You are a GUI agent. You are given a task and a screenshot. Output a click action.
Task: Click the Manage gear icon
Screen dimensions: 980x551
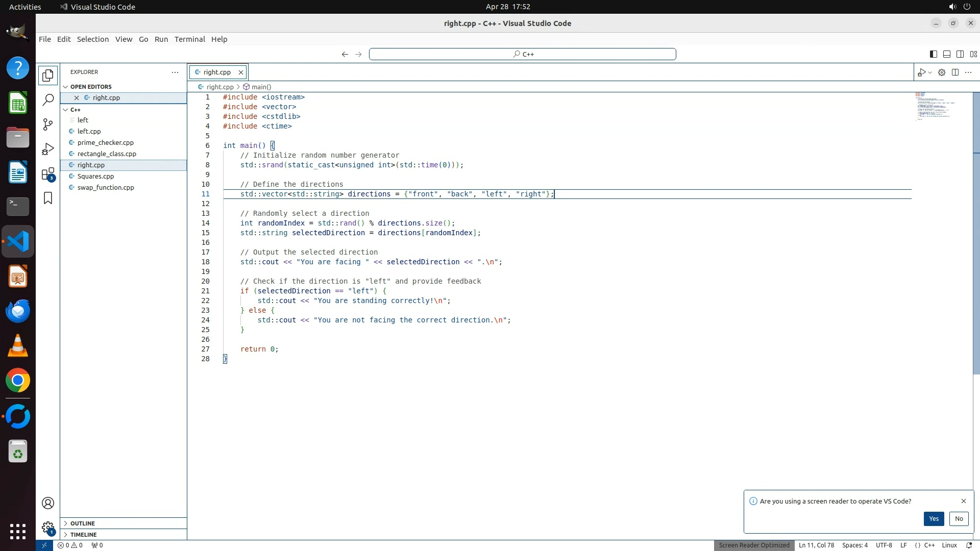click(x=48, y=528)
